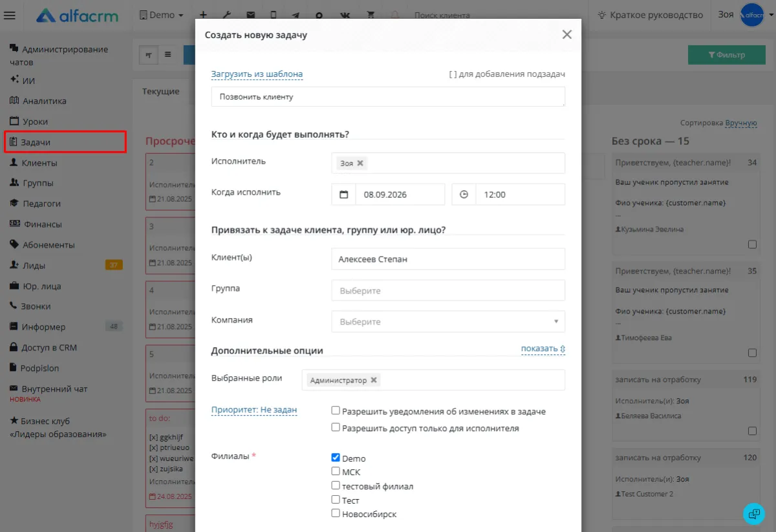
Task: Click the Клиент(ы) field with Алексеев Степан
Action: (x=448, y=259)
